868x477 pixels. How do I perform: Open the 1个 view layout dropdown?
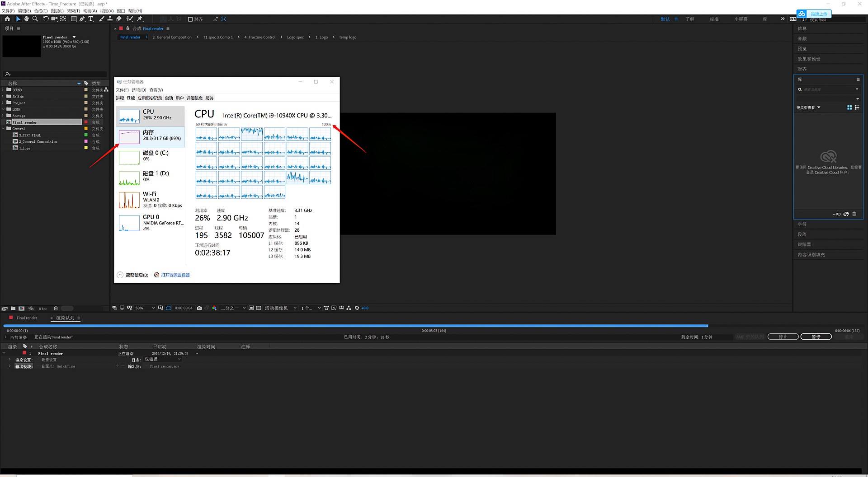click(x=311, y=308)
